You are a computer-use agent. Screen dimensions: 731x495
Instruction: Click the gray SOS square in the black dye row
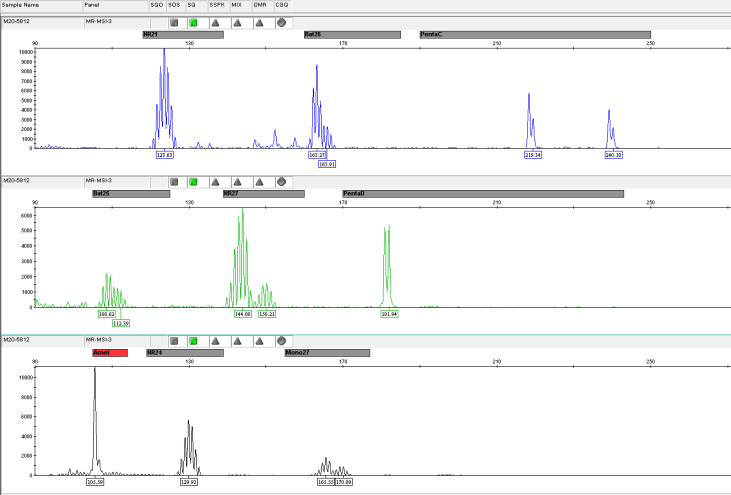coord(174,341)
